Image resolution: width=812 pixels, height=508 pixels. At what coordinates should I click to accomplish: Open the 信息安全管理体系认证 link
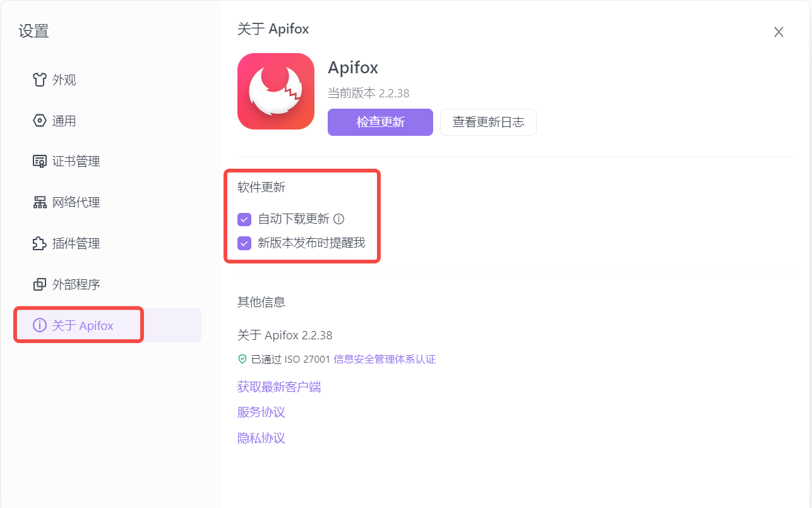[x=385, y=359]
